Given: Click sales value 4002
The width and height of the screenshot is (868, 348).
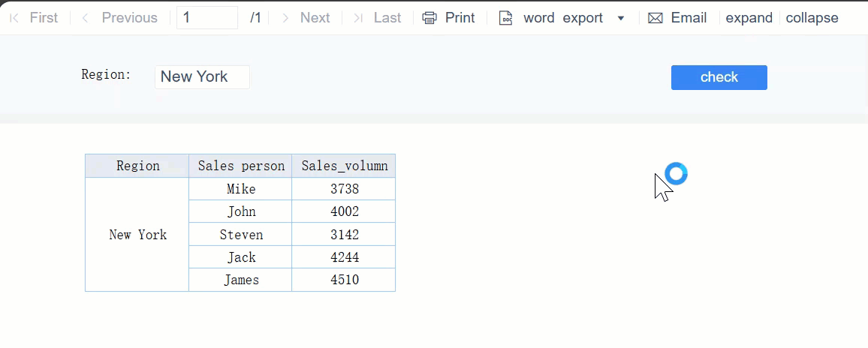Looking at the screenshot, I should pos(344,212).
